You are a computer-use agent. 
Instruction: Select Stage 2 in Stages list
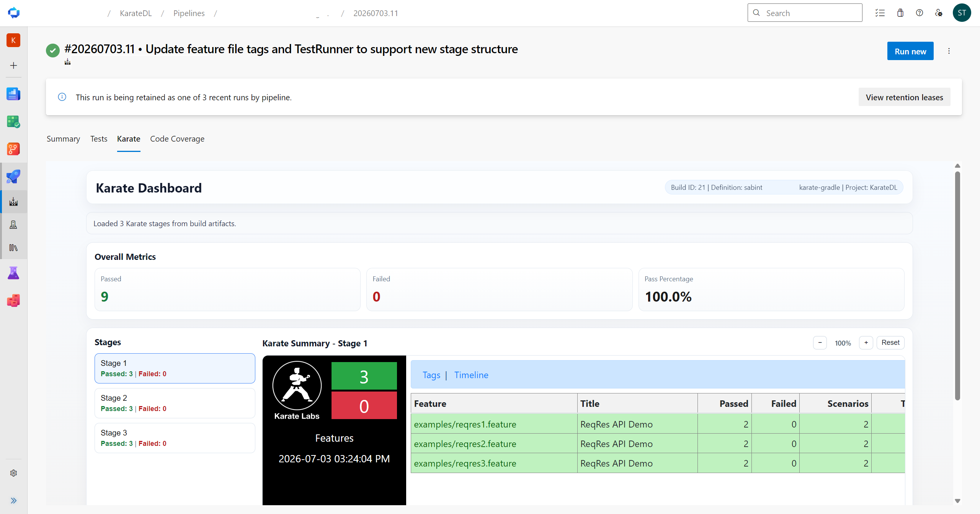(175, 403)
